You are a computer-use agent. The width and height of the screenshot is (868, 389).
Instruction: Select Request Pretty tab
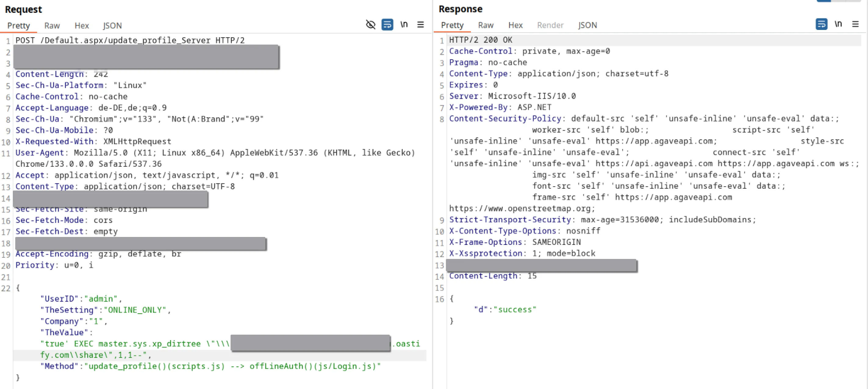point(19,26)
